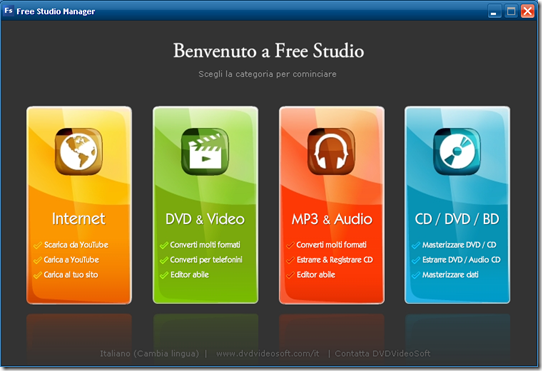Maximize the Free Studio Manager window

tap(511, 11)
